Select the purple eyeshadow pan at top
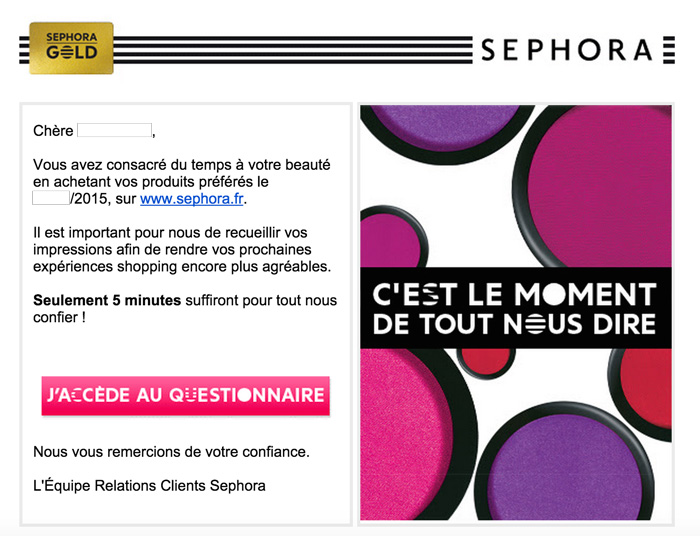Screen dimensions: 700x536 click(x=446, y=130)
